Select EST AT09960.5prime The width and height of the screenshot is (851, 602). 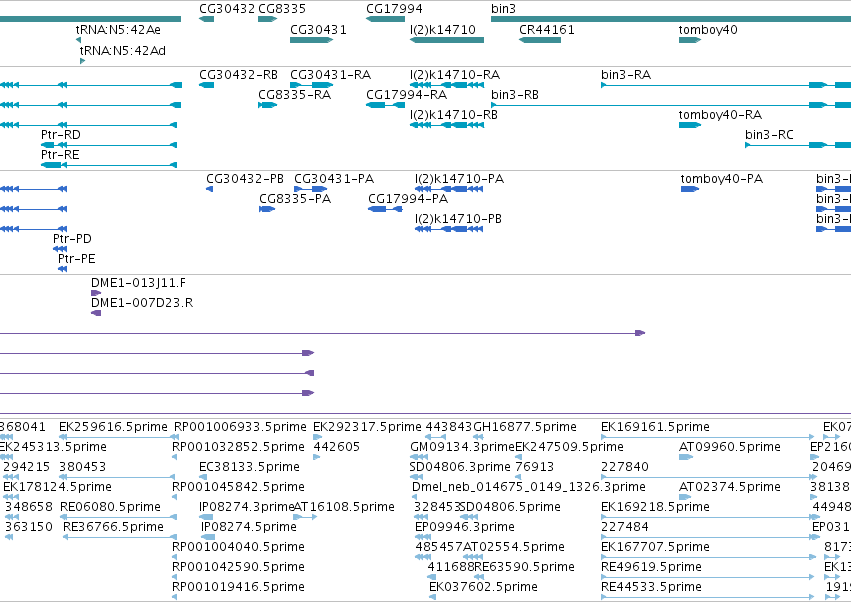pyautogui.click(x=686, y=457)
